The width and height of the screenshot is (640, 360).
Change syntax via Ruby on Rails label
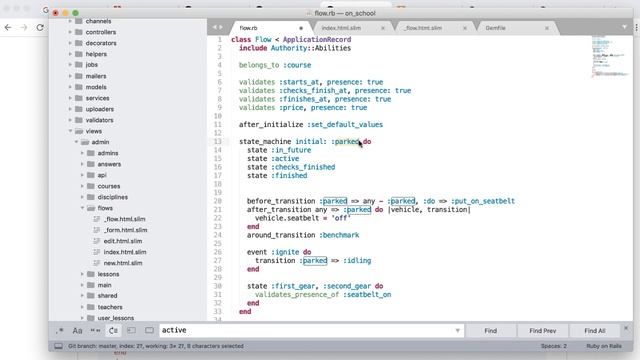click(x=604, y=346)
